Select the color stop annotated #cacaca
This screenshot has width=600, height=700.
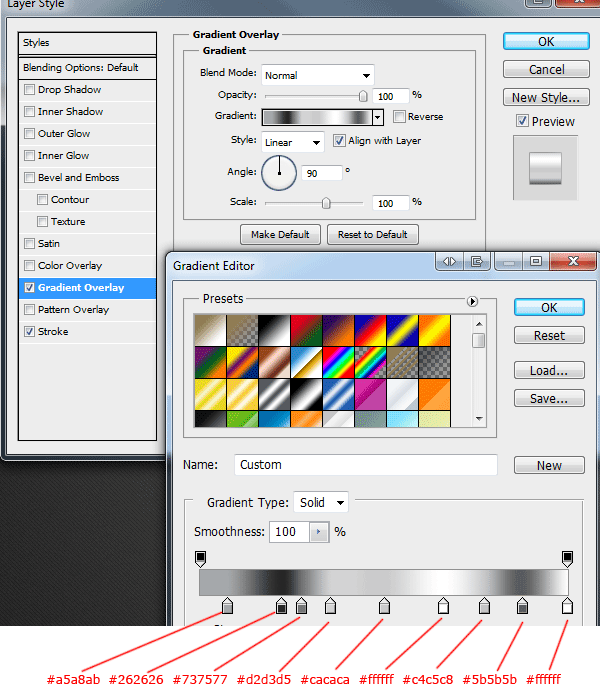click(384, 606)
